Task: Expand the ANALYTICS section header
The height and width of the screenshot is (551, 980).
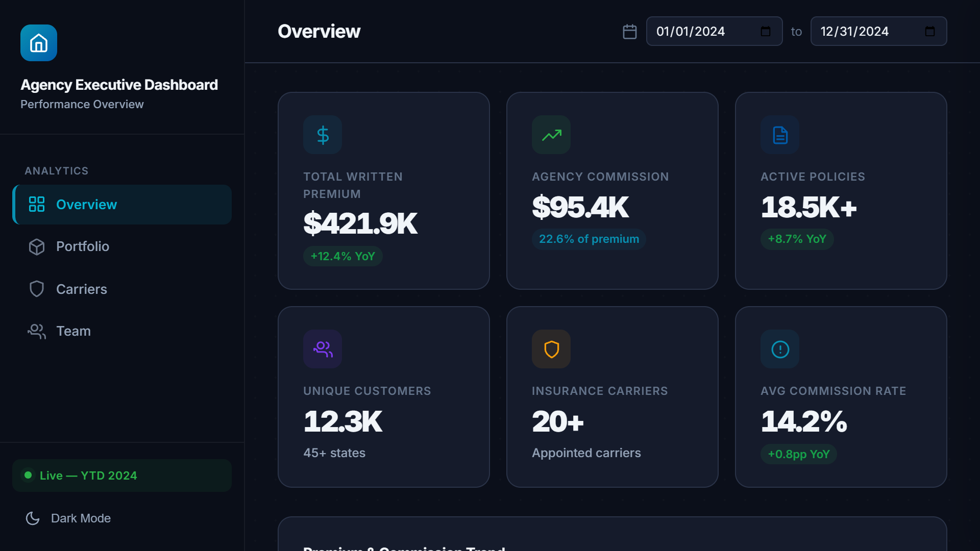Action: [57, 170]
